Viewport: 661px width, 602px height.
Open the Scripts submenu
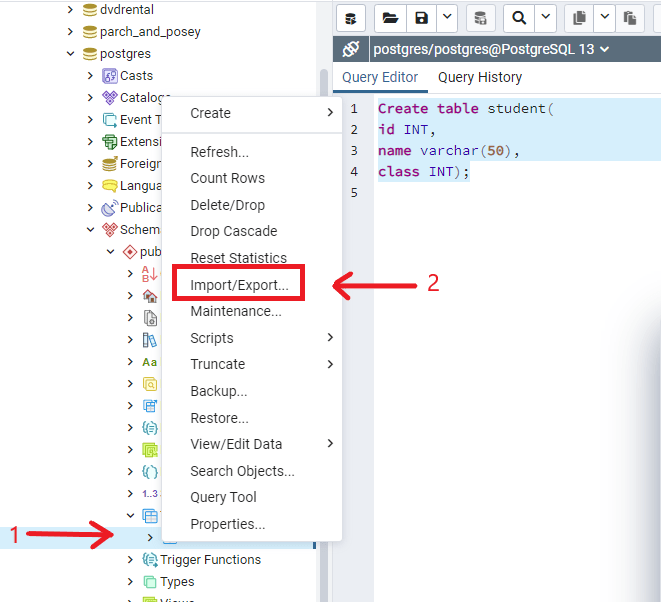(252, 338)
